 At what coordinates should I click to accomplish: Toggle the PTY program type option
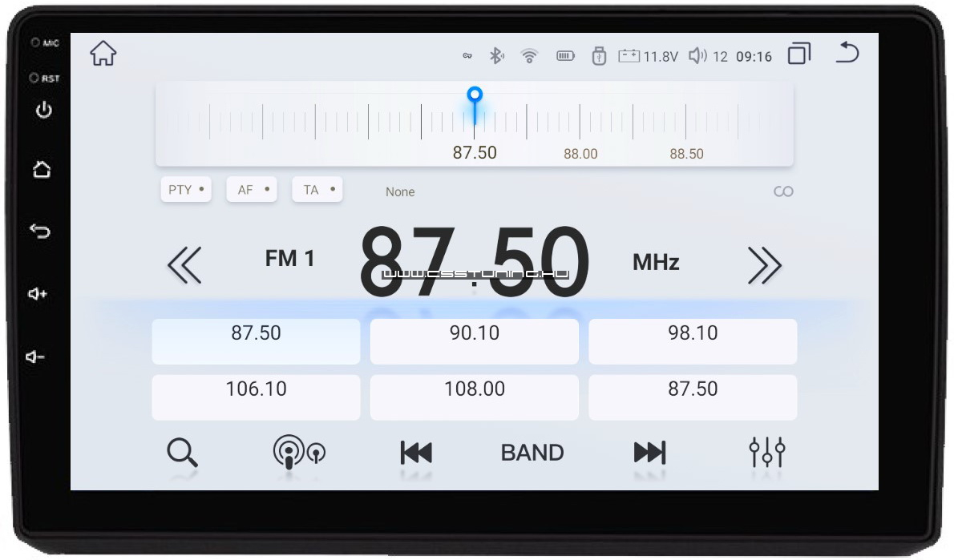click(186, 190)
